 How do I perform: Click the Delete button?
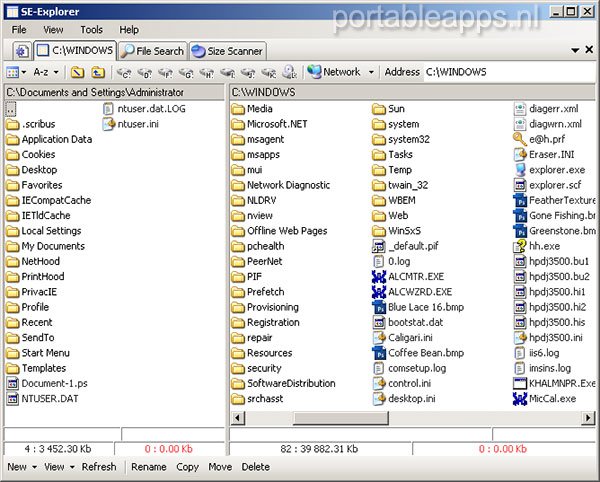256,467
